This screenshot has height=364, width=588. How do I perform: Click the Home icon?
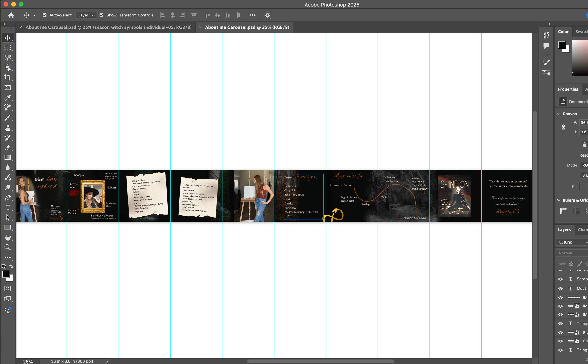point(11,15)
